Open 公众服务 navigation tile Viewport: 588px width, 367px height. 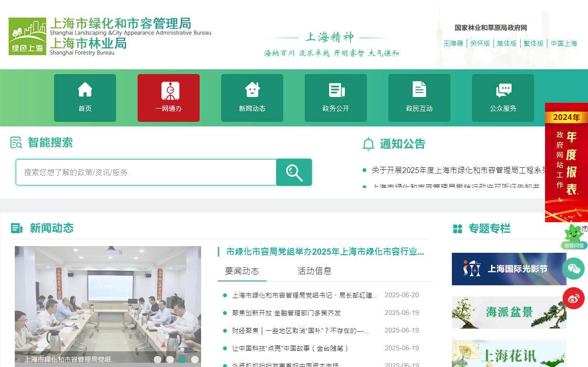click(503, 98)
